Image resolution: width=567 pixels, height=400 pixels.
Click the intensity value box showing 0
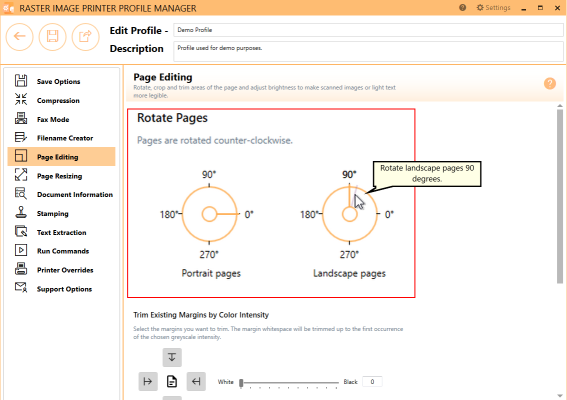pyautogui.click(x=372, y=382)
